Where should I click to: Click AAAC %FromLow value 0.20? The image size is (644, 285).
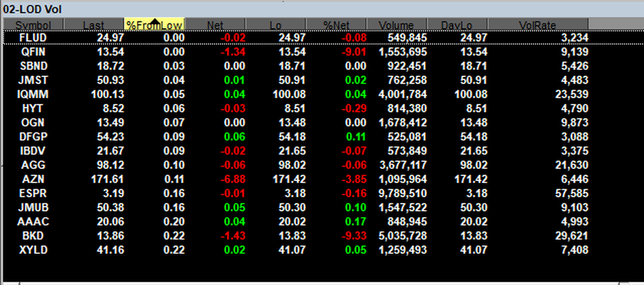[x=174, y=221]
